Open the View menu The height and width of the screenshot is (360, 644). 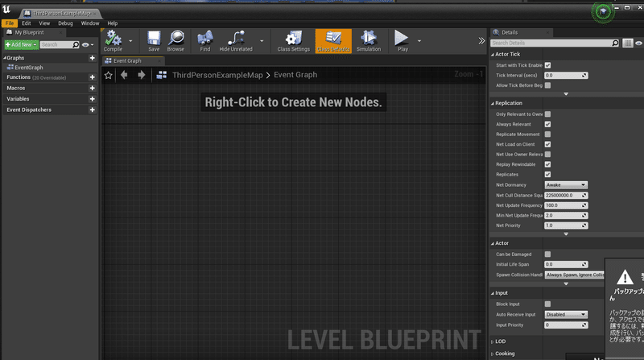[44, 23]
